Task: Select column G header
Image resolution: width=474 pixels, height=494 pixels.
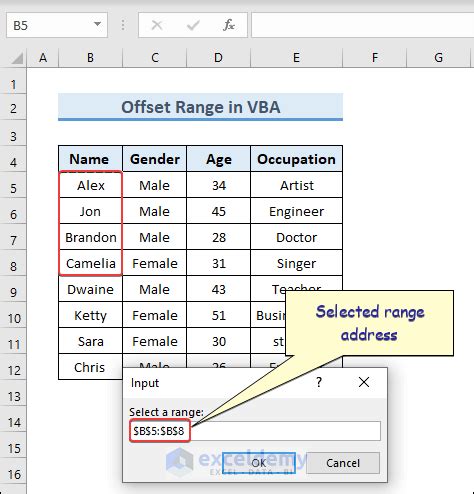Action: pyautogui.click(x=438, y=58)
